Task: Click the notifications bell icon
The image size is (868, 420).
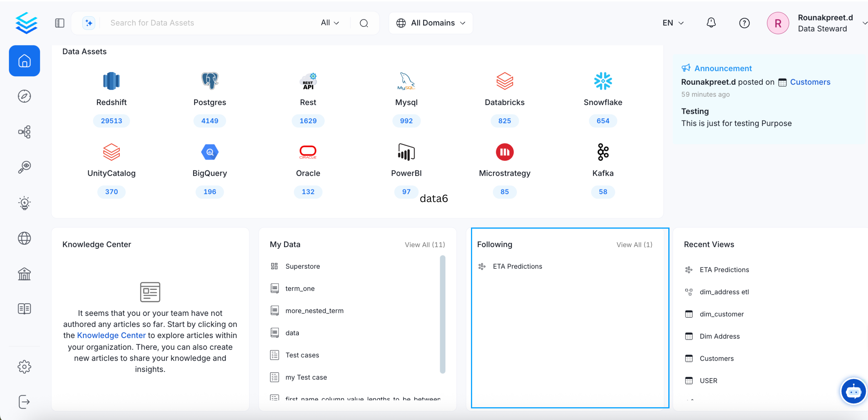Action: coord(711,23)
